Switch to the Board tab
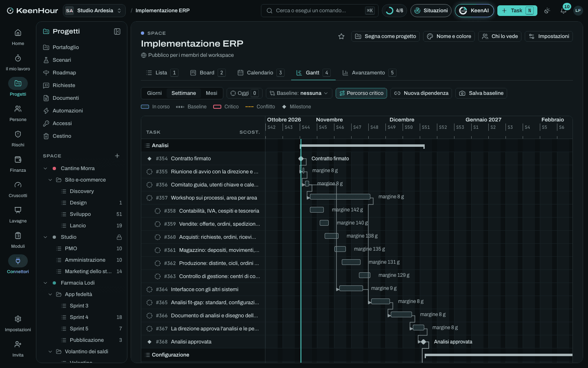The width and height of the screenshot is (588, 368). click(207, 73)
